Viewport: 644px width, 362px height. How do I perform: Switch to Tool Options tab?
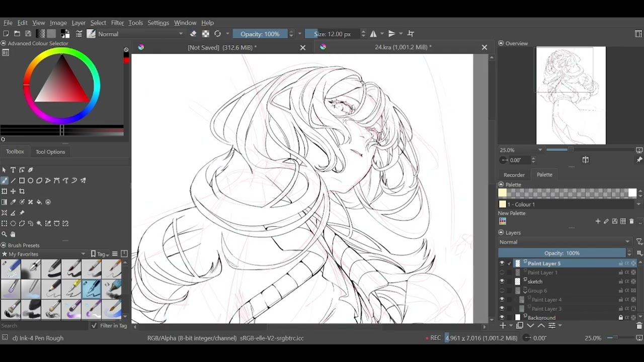(x=50, y=152)
